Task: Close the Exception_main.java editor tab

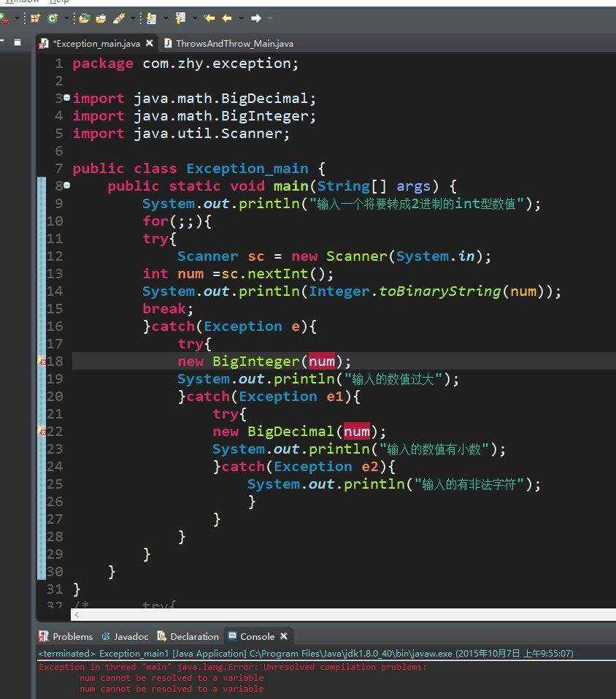Action: point(150,44)
